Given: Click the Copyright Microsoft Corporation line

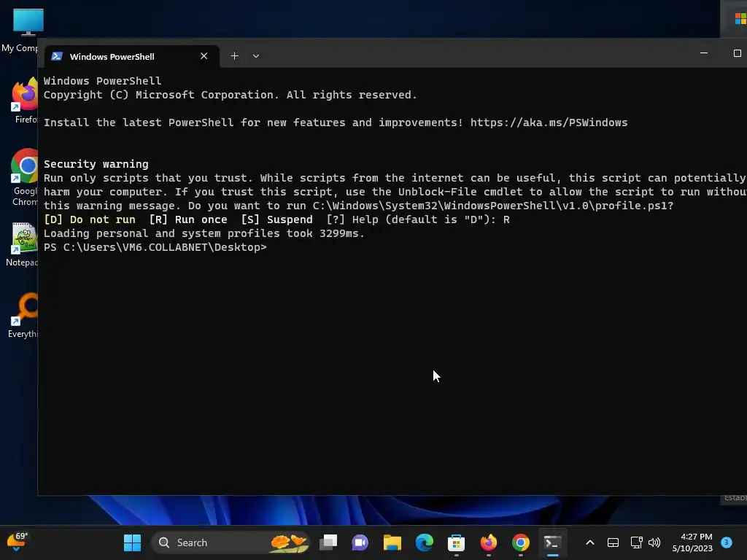Looking at the screenshot, I should (230, 95).
